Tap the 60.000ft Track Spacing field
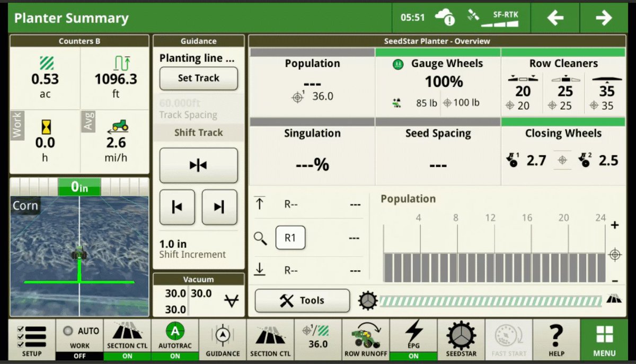 pos(198,108)
